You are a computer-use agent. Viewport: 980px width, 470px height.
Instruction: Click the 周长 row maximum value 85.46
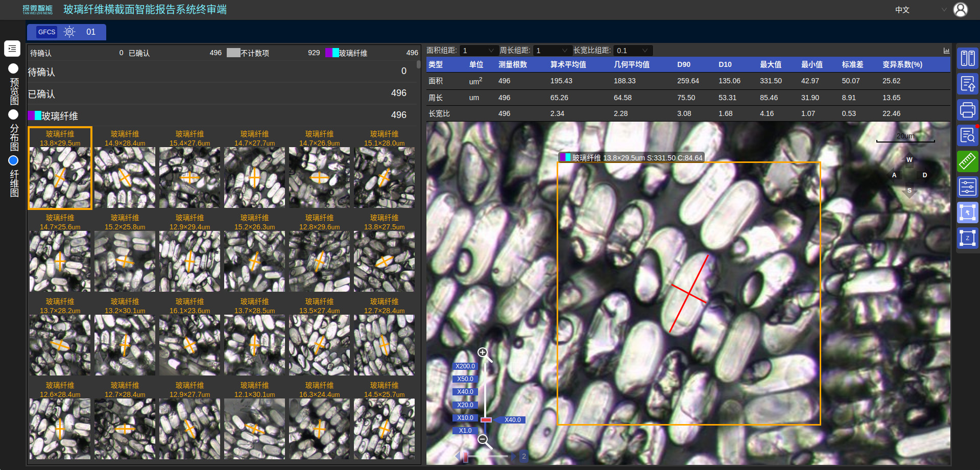[769, 98]
